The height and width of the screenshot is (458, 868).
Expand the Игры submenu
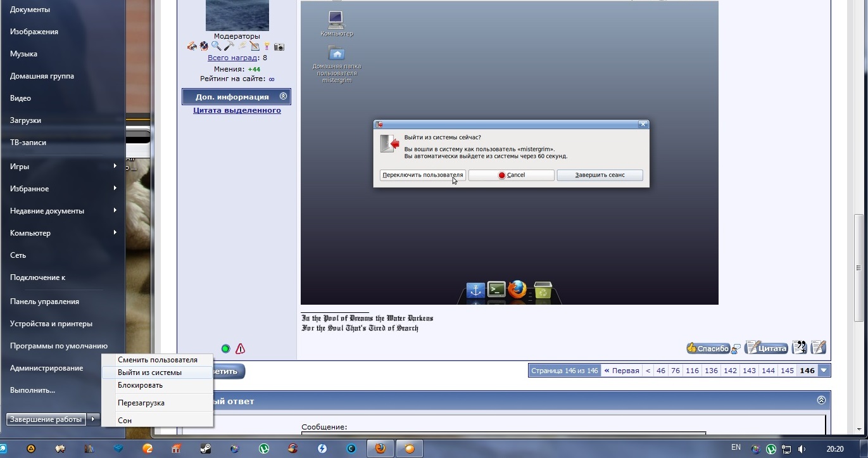115,166
